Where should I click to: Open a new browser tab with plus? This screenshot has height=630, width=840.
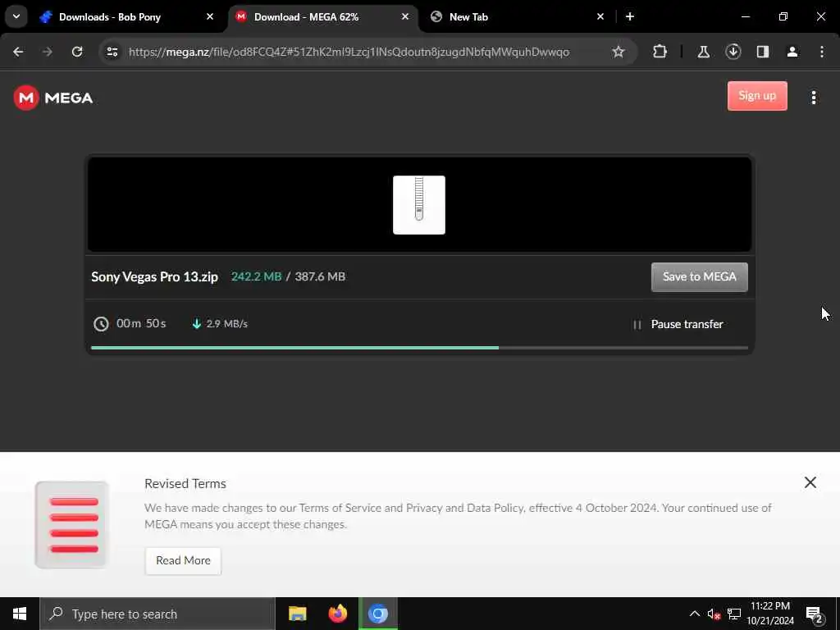[x=630, y=16]
